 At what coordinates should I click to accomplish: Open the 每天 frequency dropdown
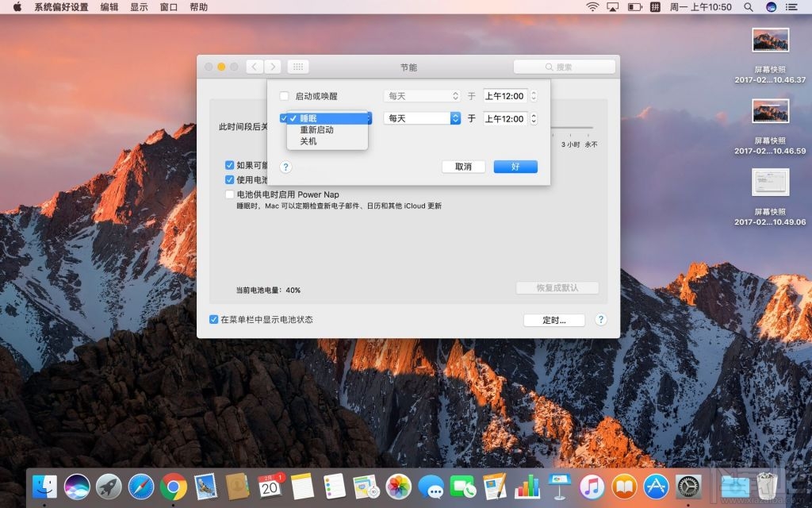click(421, 118)
